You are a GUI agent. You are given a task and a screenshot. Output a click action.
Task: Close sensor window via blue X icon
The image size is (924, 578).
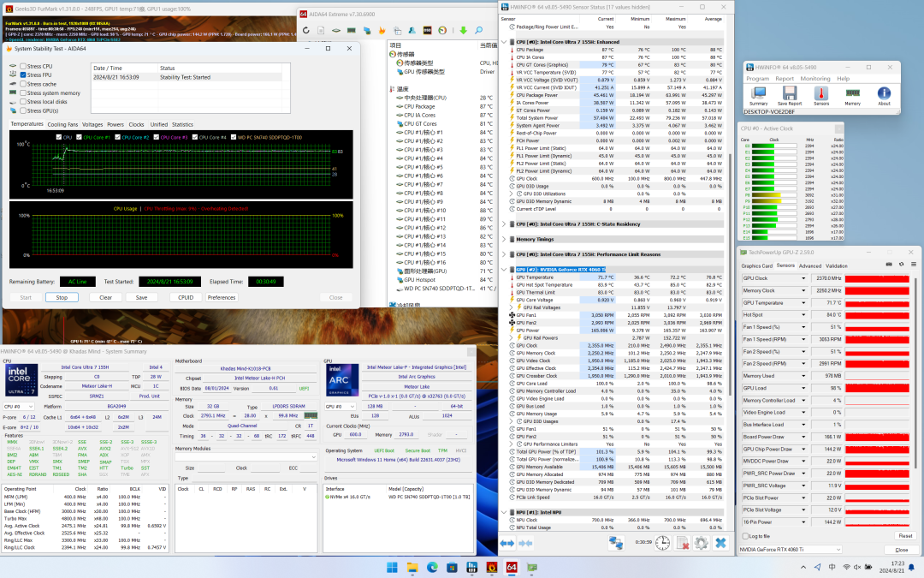tap(721, 543)
